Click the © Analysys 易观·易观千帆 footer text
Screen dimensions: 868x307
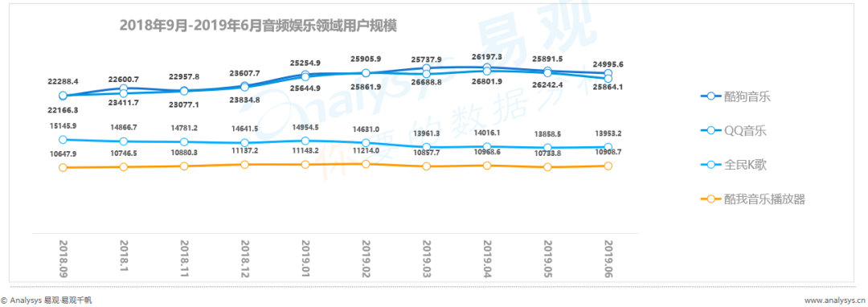click(46, 301)
